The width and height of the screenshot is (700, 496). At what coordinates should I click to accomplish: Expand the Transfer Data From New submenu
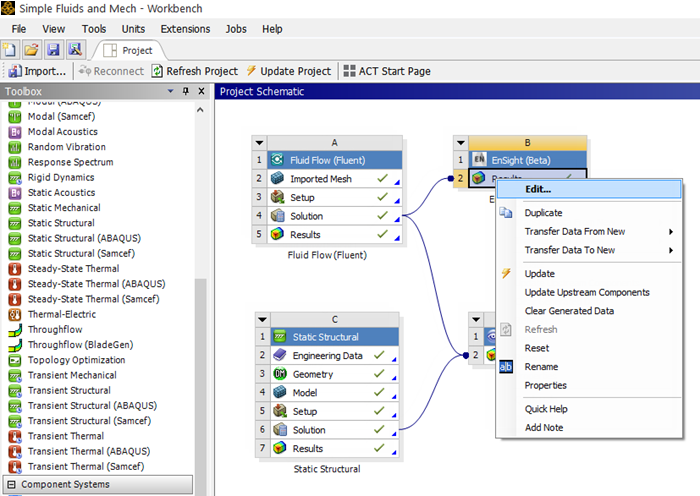click(x=671, y=232)
